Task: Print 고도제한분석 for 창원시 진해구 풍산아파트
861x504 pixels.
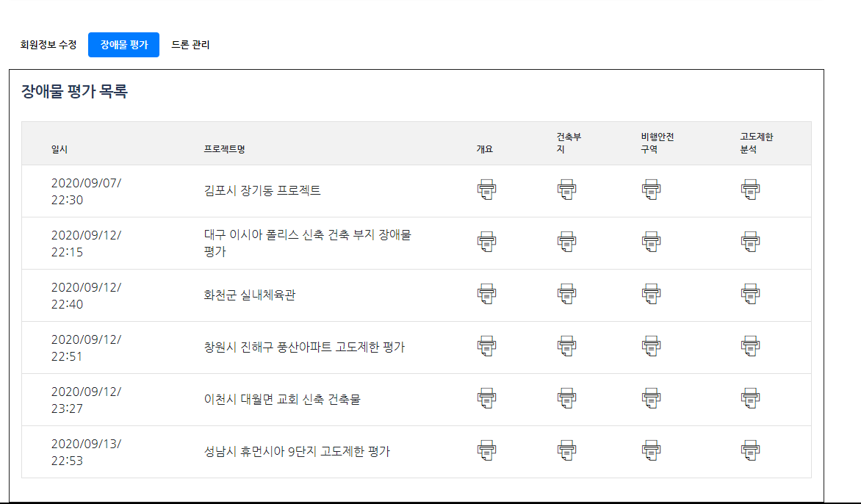Action: (750, 346)
